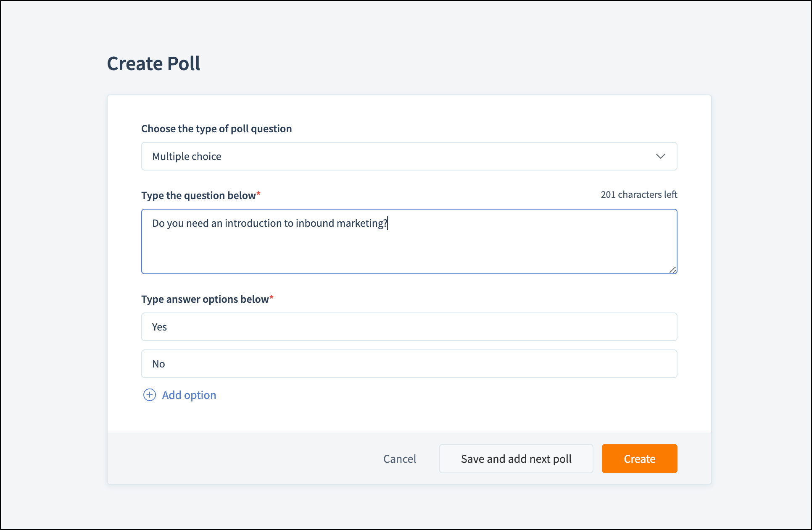
Task: Click the 'Type the question below' label
Action: coord(198,195)
